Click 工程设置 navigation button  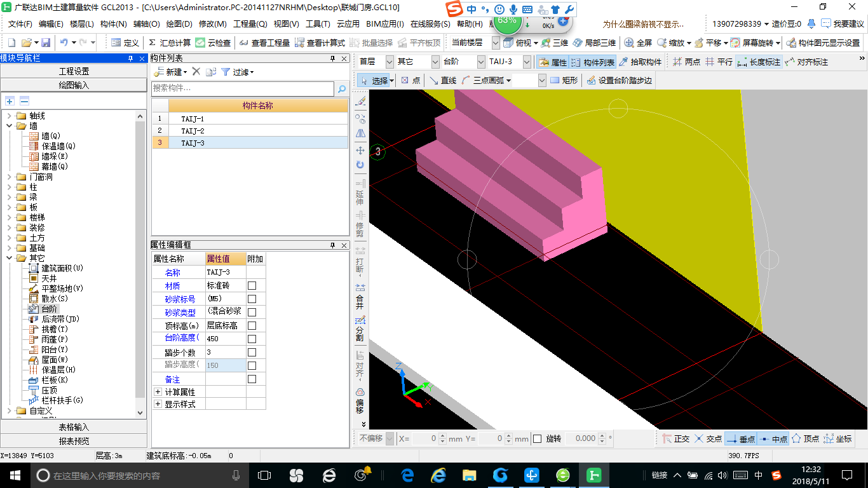coord(74,71)
